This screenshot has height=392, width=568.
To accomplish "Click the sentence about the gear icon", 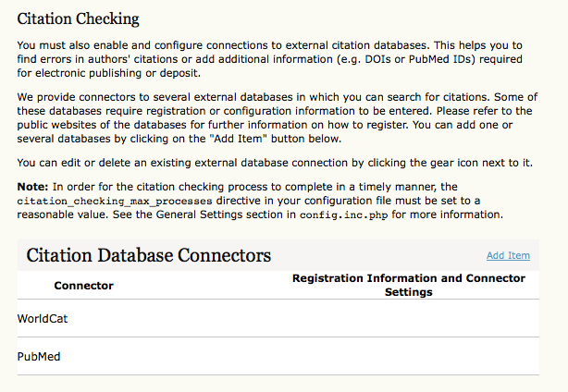I will tap(275, 164).
